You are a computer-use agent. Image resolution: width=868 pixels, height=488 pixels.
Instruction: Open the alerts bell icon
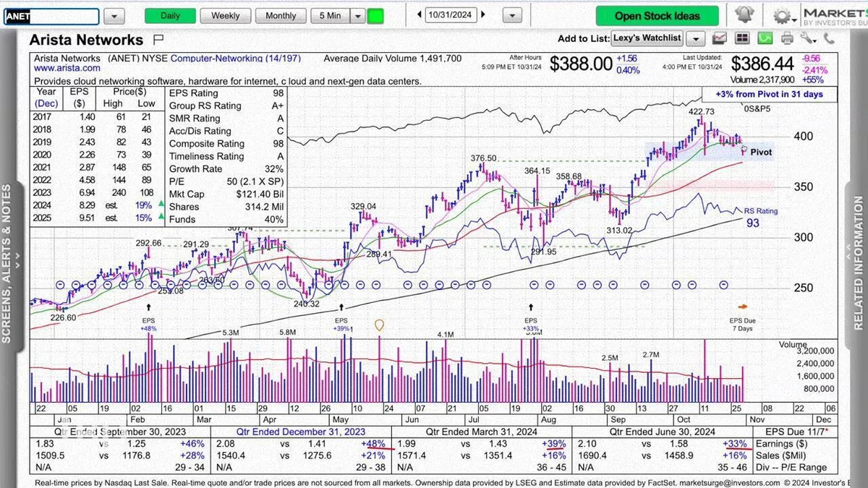(x=744, y=15)
